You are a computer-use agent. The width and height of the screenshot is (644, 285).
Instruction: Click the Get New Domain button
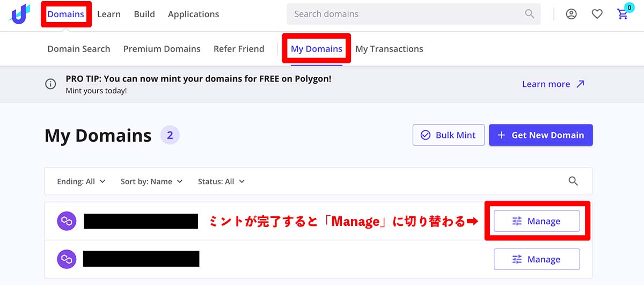click(x=541, y=135)
